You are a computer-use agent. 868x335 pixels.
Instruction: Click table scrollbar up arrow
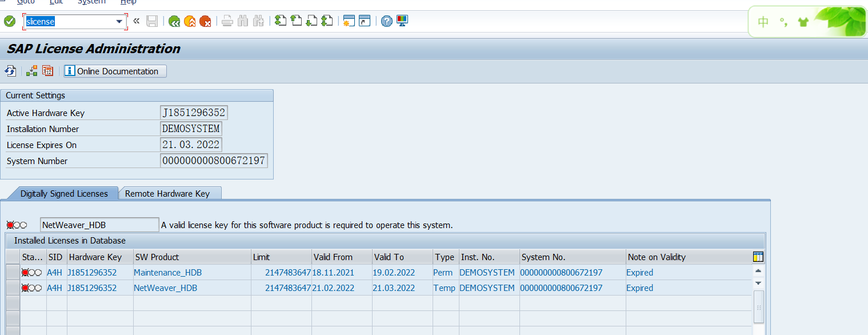758,270
